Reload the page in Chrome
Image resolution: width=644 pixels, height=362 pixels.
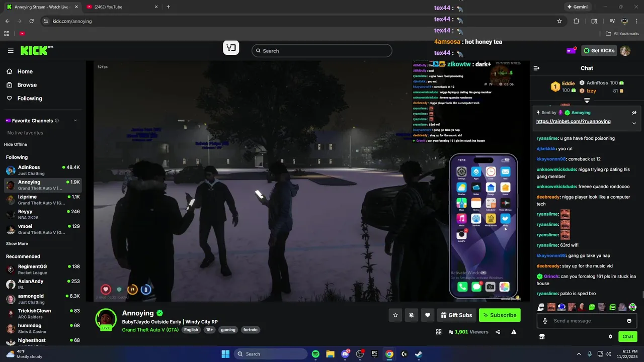pos(31,21)
